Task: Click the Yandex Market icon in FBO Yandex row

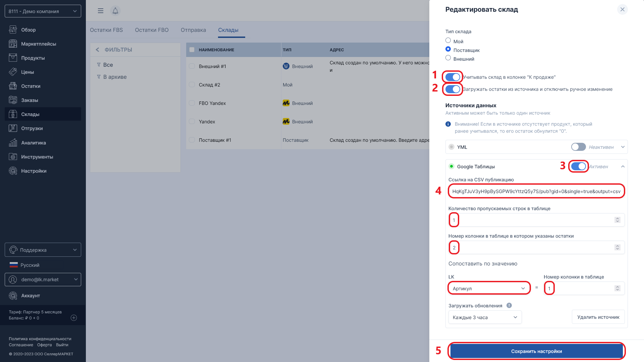Action: pyautogui.click(x=286, y=103)
